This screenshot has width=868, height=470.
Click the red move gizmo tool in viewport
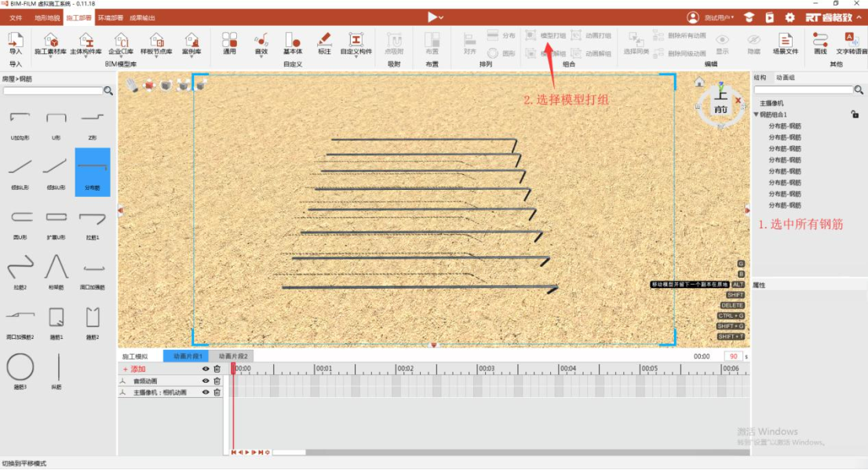(149, 85)
